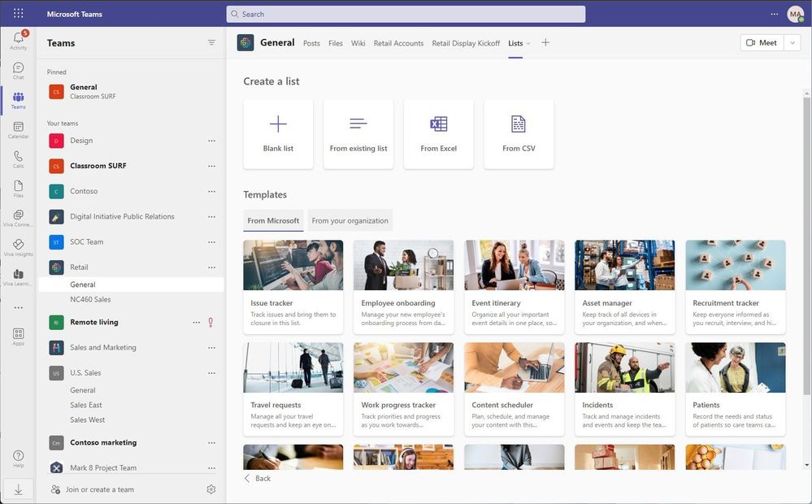Screen dimensions: 812x504
Task: Click the download desktop app icon
Action: click(x=18, y=489)
